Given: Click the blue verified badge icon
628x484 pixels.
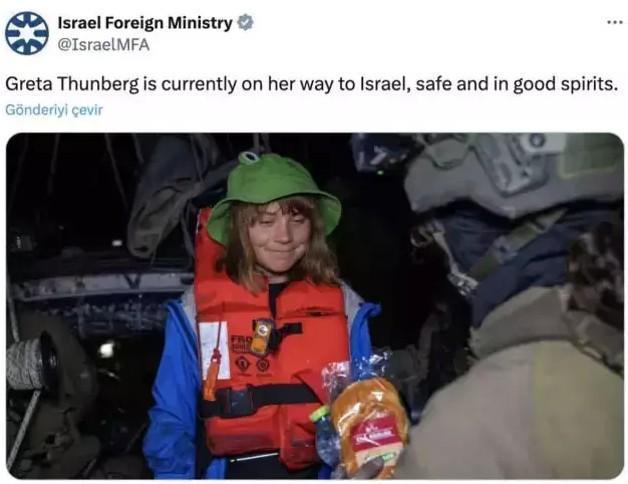Looking at the screenshot, I should tap(245, 23).
